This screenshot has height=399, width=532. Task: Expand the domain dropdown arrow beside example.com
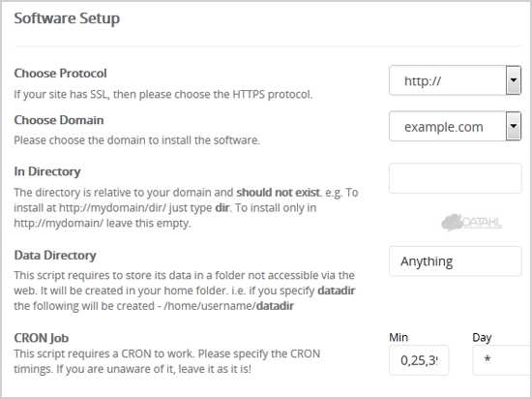(x=514, y=126)
